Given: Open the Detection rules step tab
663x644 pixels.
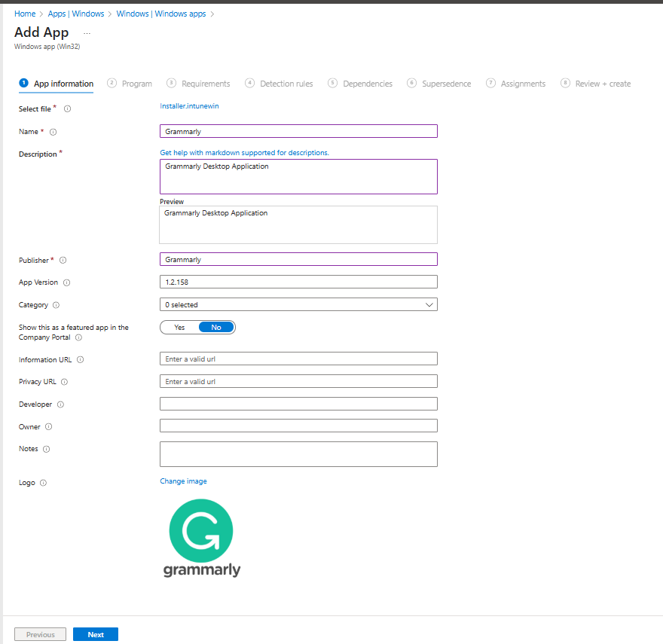Looking at the screenshot, I should [279, 84].
